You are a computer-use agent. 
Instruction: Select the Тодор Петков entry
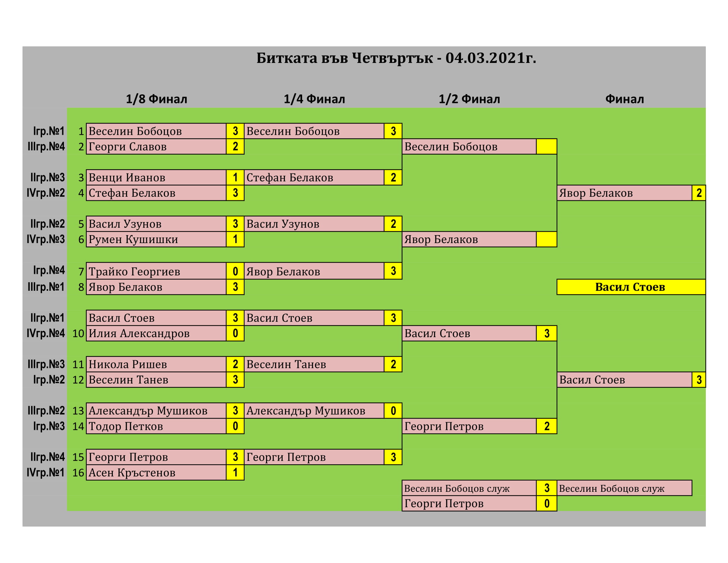156,426
